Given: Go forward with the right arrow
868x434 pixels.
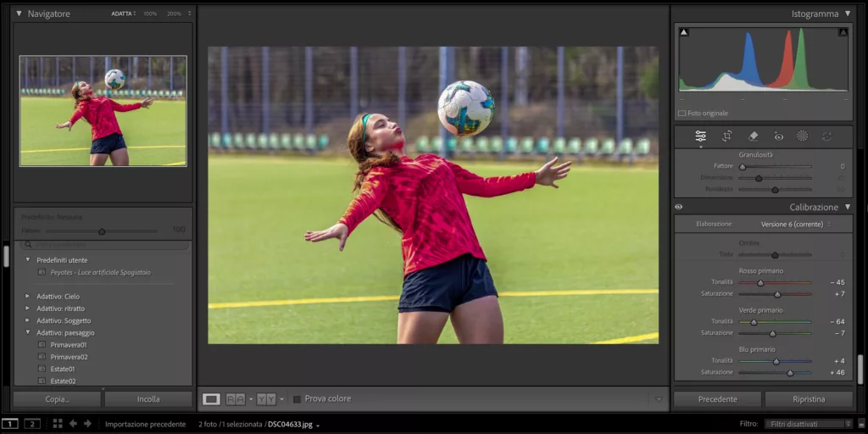Looking at the screenshot, I should coord(87,424).
